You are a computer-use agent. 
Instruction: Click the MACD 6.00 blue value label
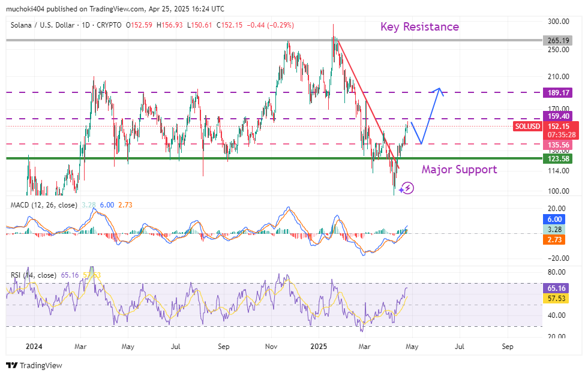pos(554,219)
